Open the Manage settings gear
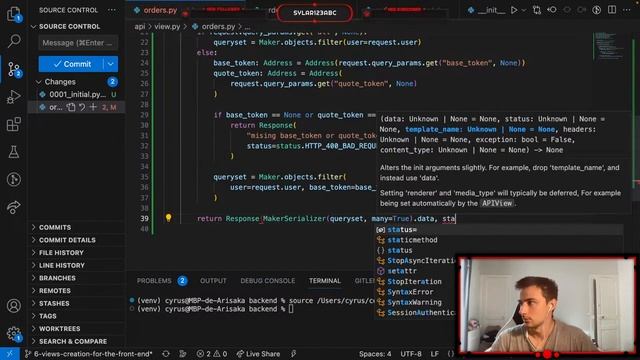The height and width of the screenshot is (360, 640). pos(13,333)
